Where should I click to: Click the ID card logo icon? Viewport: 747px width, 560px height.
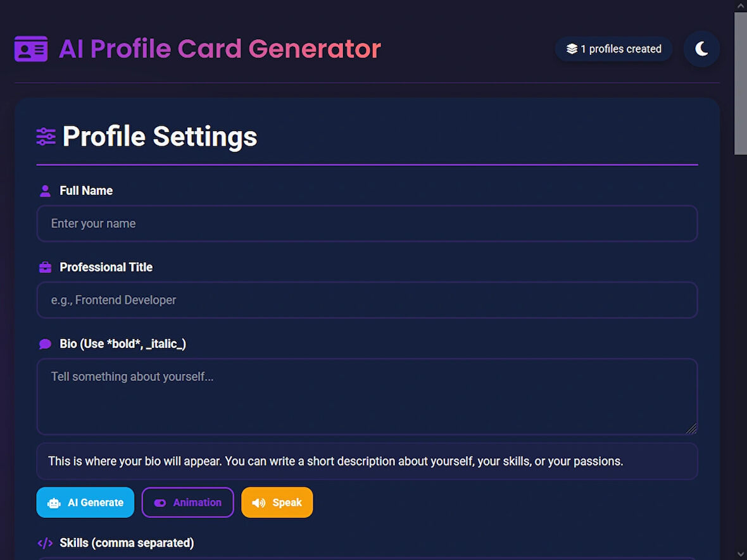[31, 49]
